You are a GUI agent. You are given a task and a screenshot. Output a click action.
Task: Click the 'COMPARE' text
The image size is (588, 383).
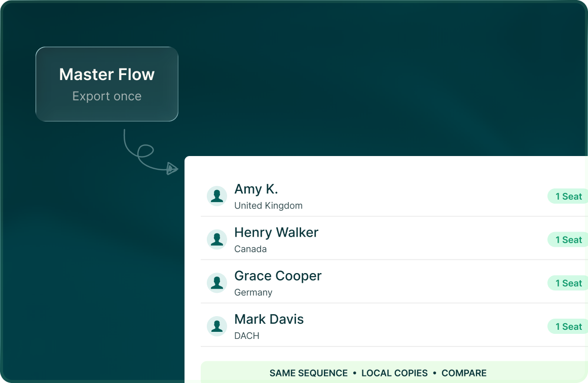464,373
